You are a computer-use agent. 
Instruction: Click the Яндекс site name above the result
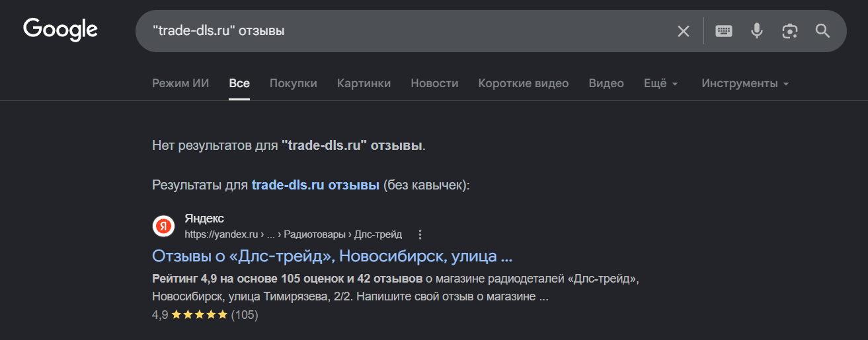point(204,219)
